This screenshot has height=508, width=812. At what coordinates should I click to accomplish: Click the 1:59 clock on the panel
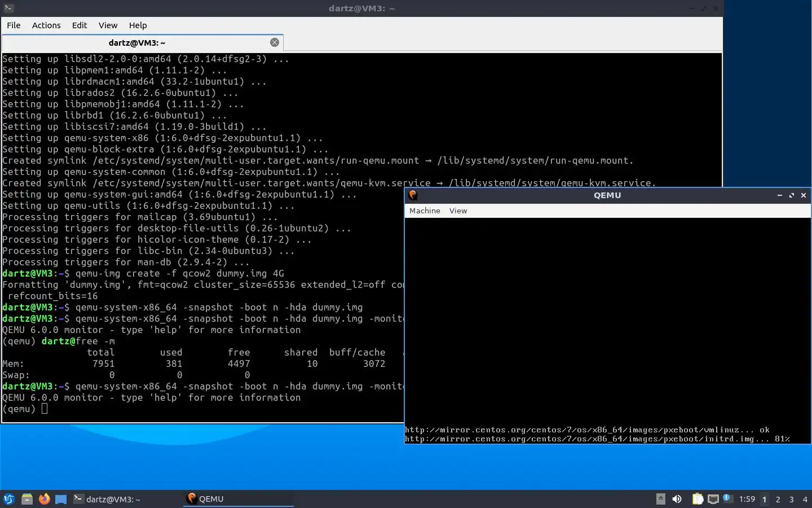[747, 499]
